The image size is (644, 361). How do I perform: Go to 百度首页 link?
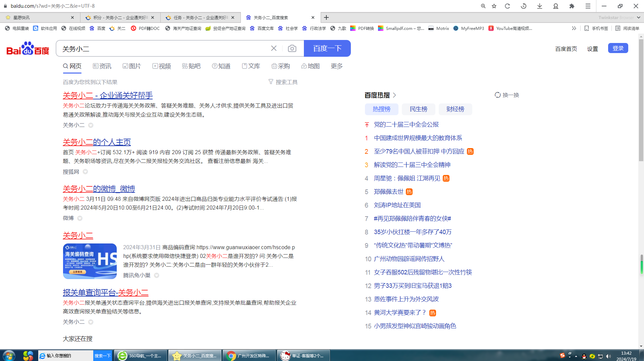[x=566, y=49]
